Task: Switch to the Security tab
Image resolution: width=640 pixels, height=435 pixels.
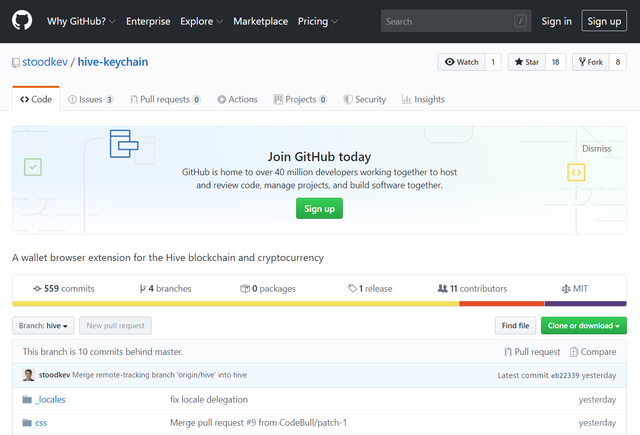Action: (364, 99)
